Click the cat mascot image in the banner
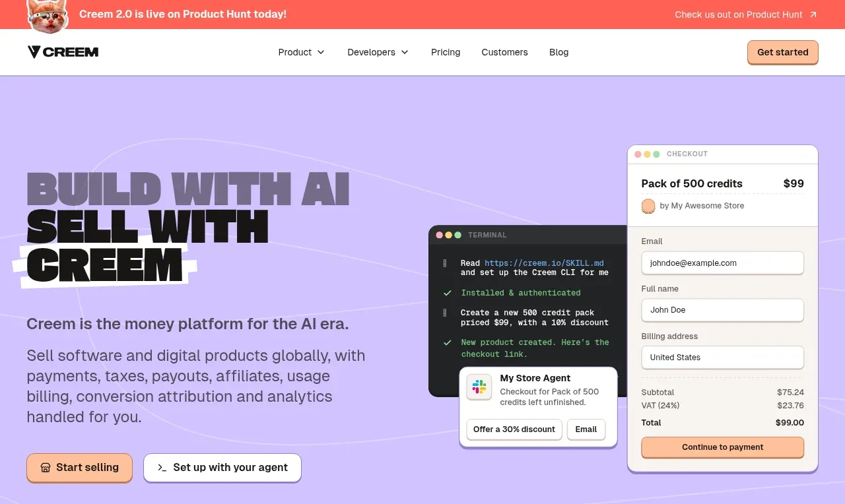 48,16
